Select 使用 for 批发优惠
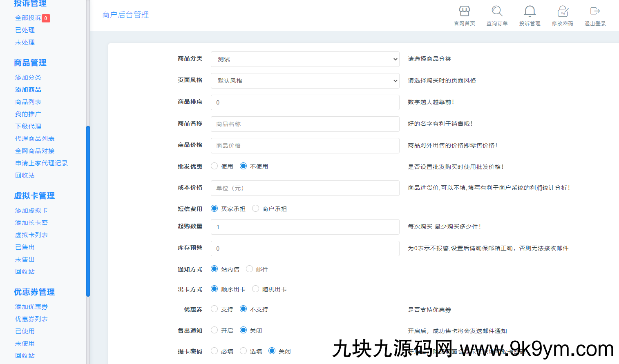Image resolution: width=619 pixels, height=364 pixels. click(215, 166)
